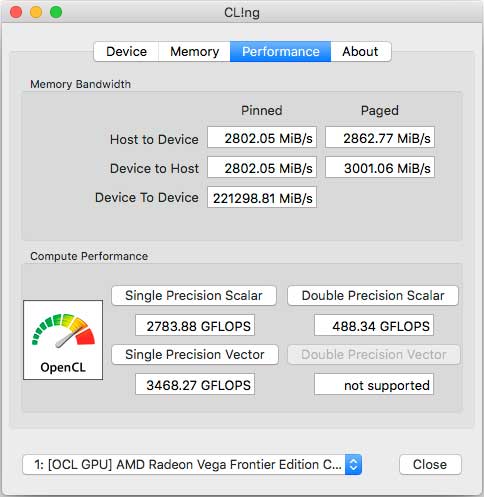
Task: Switch to the Device tab
Action: (x=126, y=52)
